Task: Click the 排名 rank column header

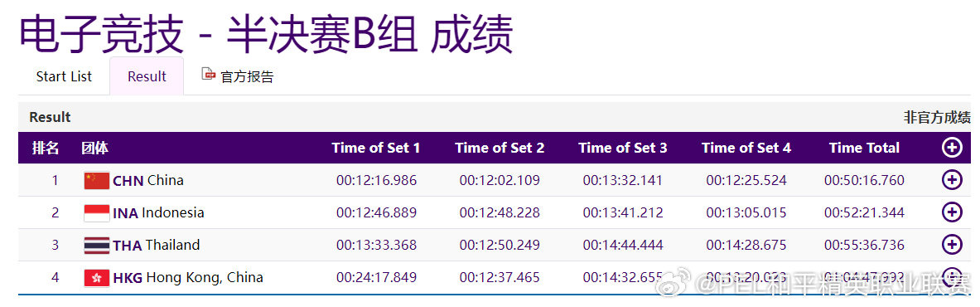Action: pyautogui.click(x=46, y=148)
